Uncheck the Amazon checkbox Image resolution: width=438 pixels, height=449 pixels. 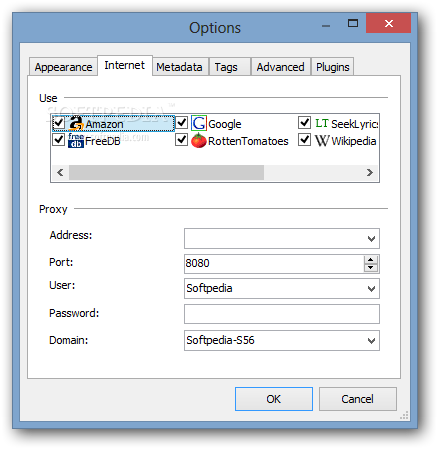(59, 123)
